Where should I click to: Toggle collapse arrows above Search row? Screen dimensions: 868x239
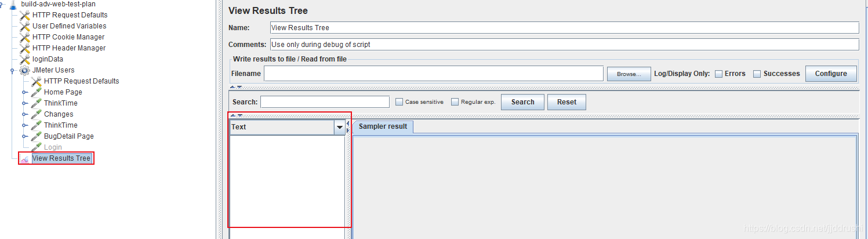[236, 87]
